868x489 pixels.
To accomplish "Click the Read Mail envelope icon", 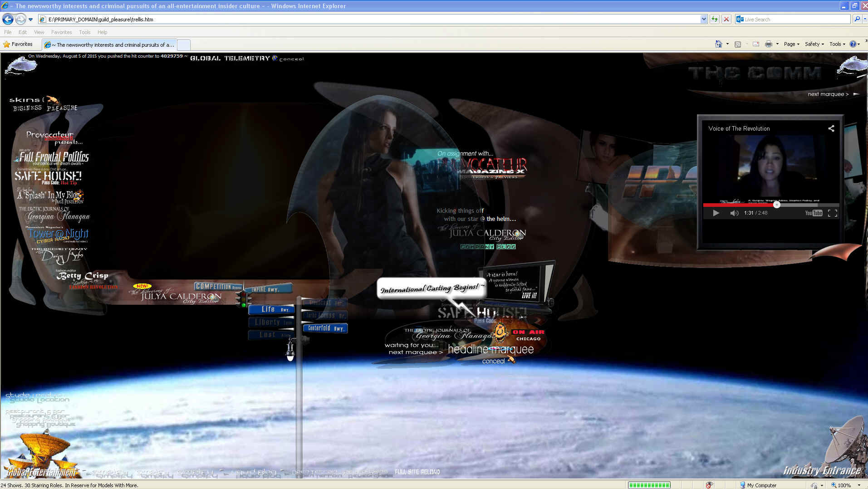I will [x=756, y=44].
